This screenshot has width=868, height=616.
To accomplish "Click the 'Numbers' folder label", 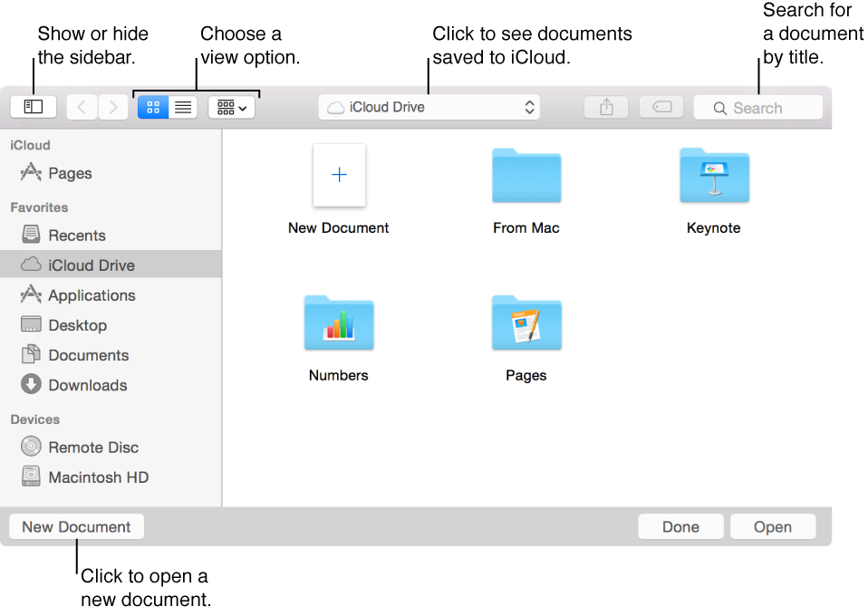I will pos(338,375).
